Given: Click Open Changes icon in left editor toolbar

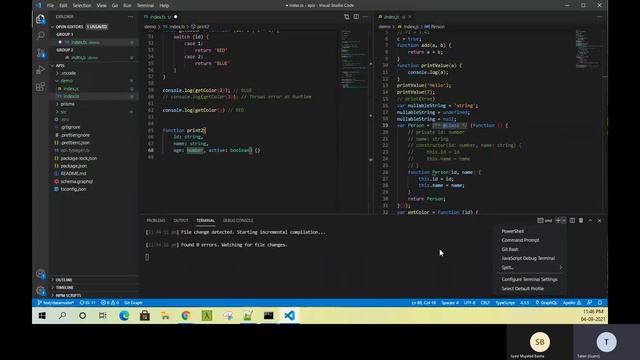Looking at the screenshot, I should (x=347, y=17).
